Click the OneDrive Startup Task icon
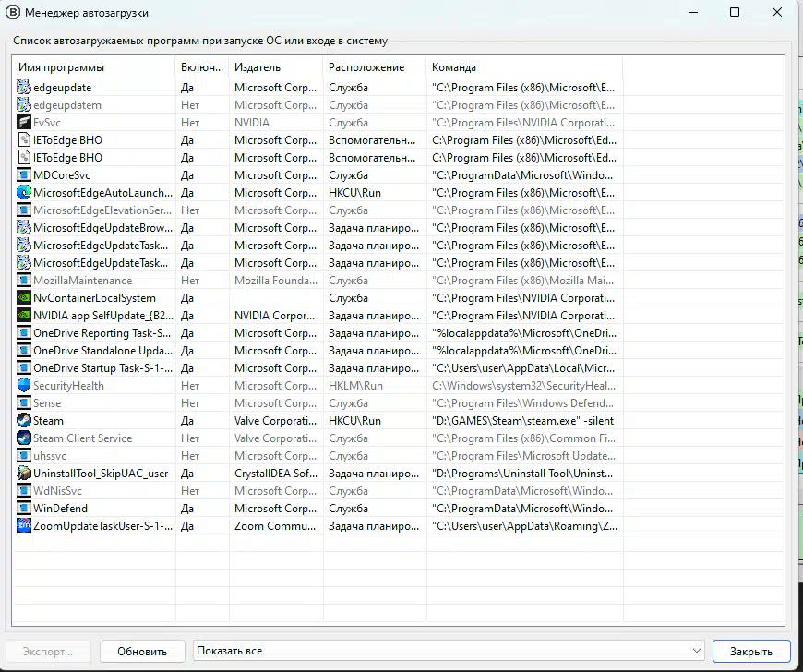The width and height of the screenshot is (803, 672). [24, 368]
